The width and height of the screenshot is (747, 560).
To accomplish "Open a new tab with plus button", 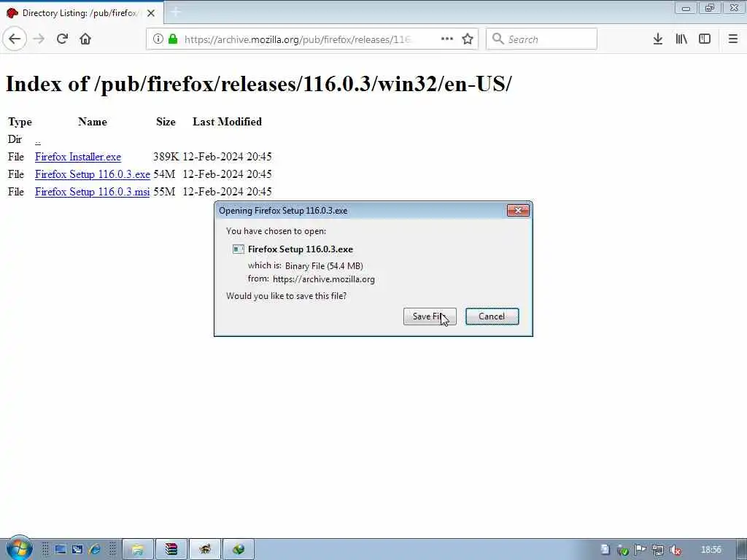I will [x=175, y=12].
